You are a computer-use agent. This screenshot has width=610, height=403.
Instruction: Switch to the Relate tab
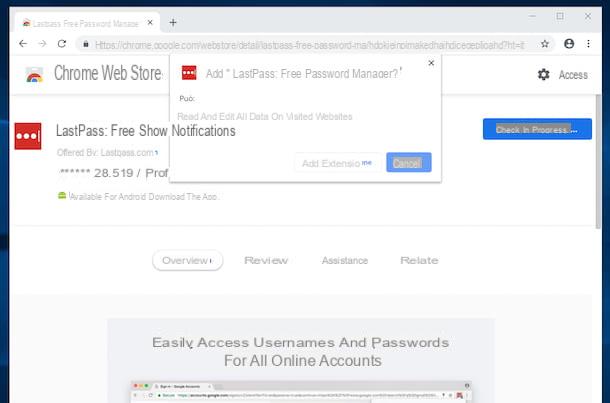pos(419,260)
